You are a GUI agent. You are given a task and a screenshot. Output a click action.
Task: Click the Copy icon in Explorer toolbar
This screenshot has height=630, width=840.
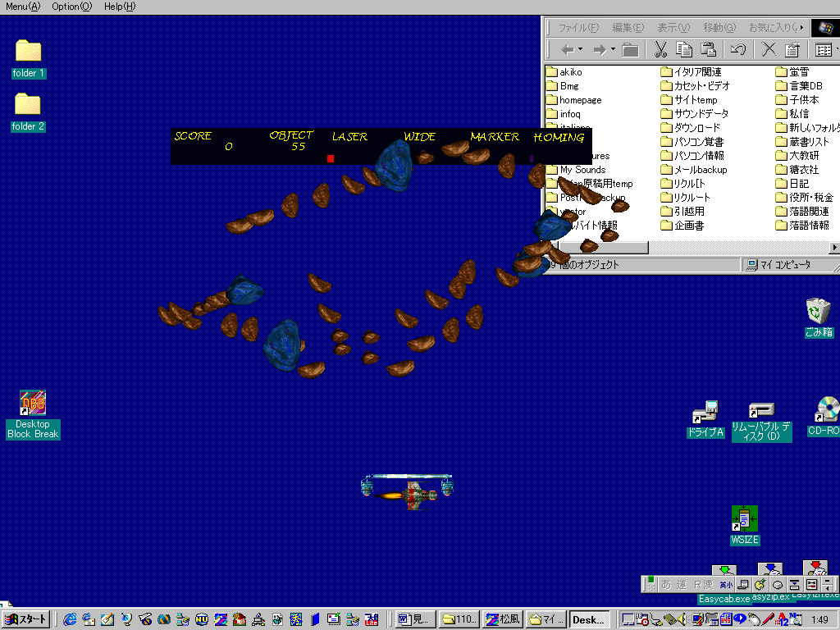click(x=684, y=50)
